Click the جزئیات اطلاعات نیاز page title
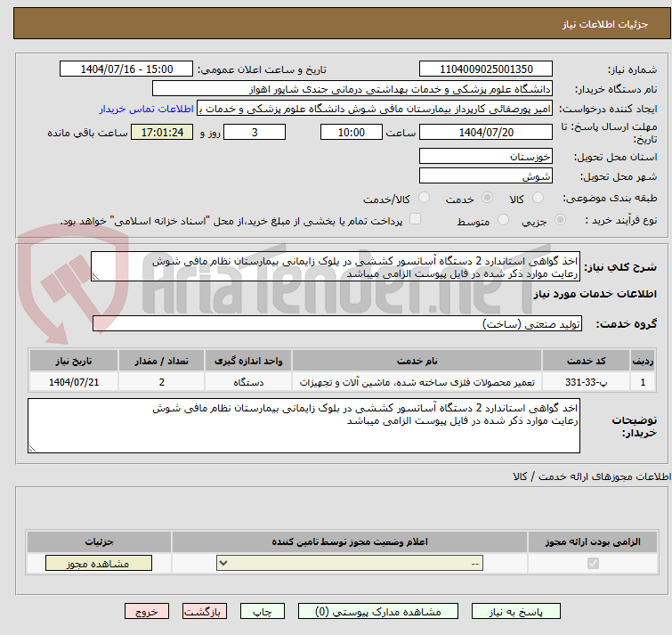The width and height of the screenshot is (672, 635). (604, 24)
